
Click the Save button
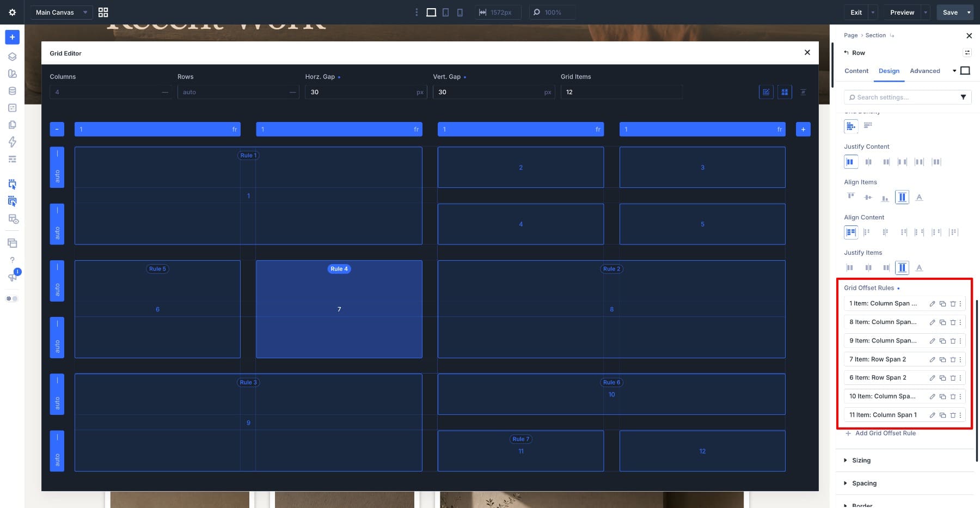click(950, 12)
